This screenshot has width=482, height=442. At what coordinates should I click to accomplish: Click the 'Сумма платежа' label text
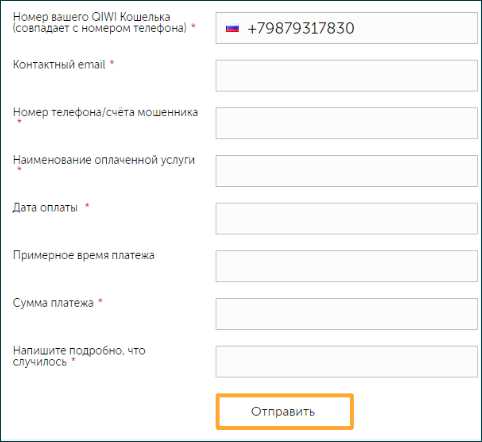[53, 303]
